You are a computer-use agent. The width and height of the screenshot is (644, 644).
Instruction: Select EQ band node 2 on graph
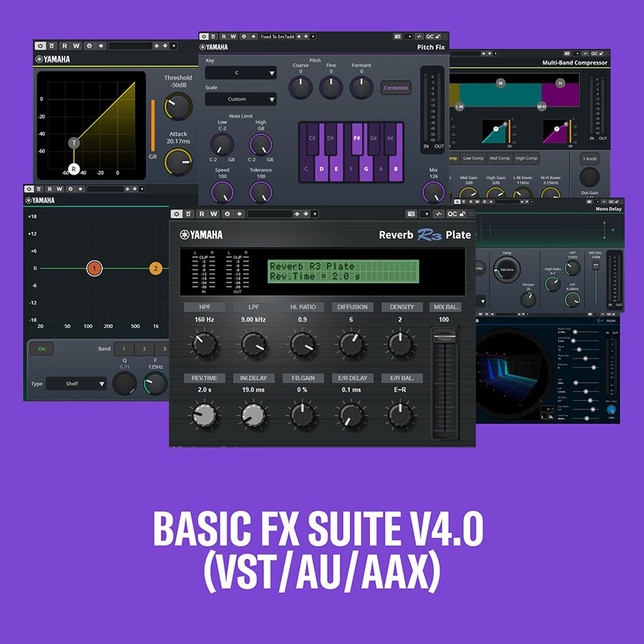pyautogui.click(x=156, y=268)
